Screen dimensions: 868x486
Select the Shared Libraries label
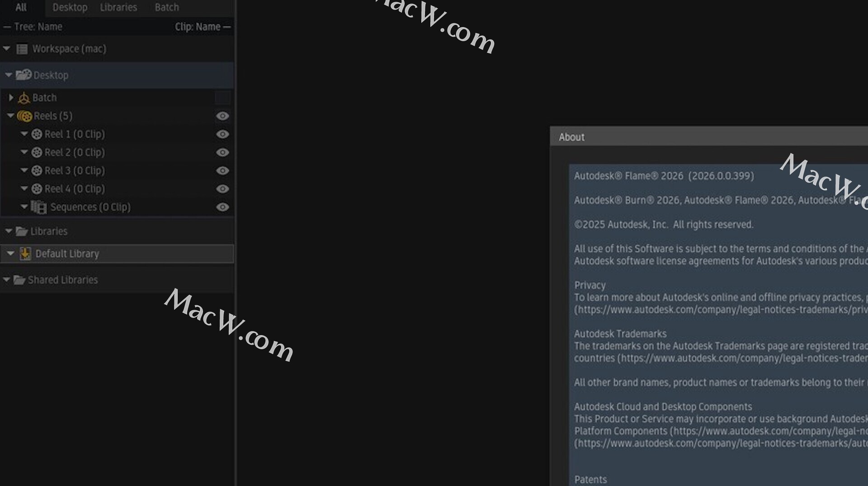pyautogui.click(x=63, y=280)
